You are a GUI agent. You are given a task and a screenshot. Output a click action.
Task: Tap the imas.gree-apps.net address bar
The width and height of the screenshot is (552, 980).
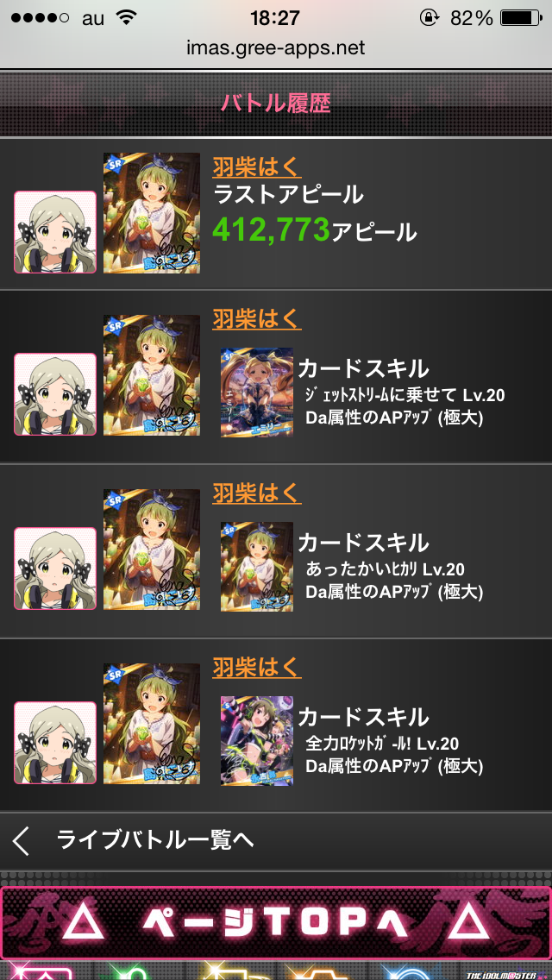coord(276,47)
